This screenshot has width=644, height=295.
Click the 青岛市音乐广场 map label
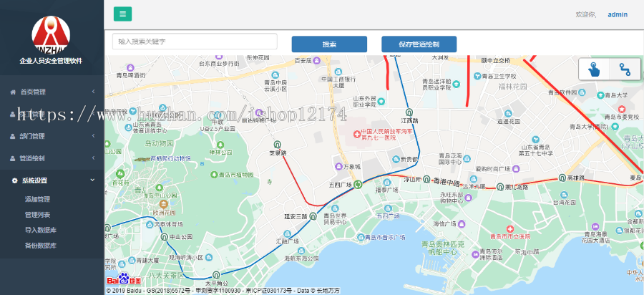(x=386, y=237)
